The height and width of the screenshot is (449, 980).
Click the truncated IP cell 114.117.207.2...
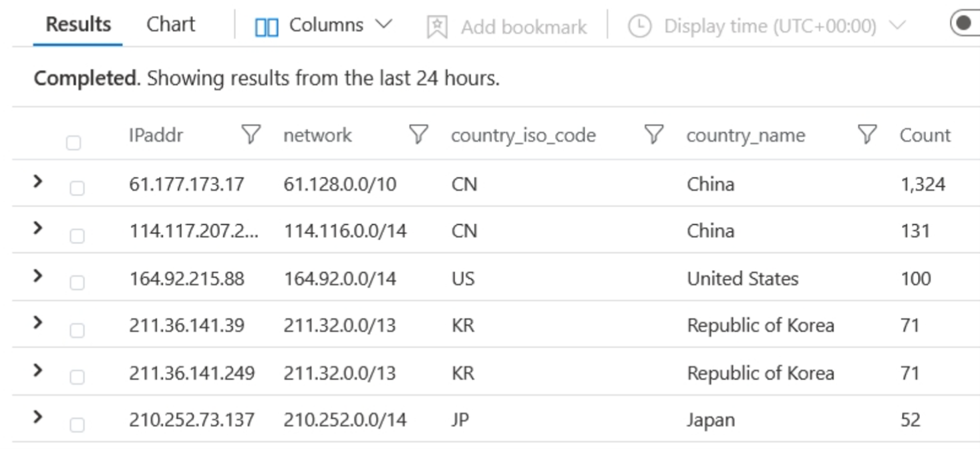coord(194,231)
